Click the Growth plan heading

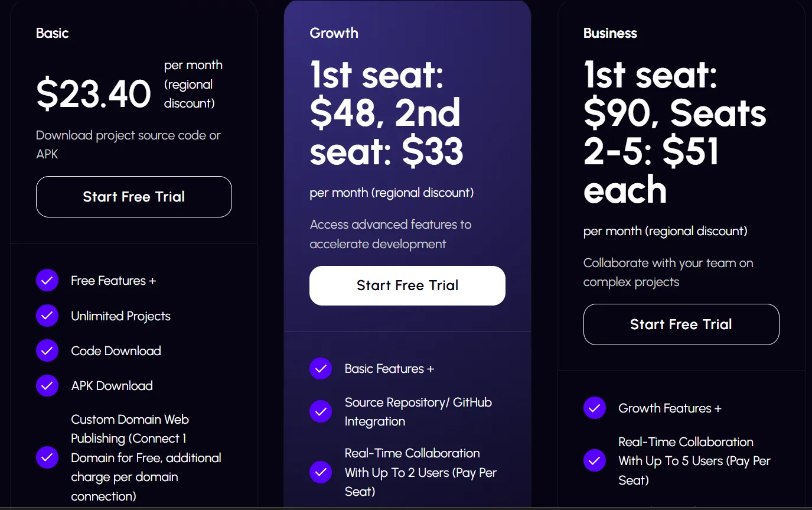click(334, 33)
